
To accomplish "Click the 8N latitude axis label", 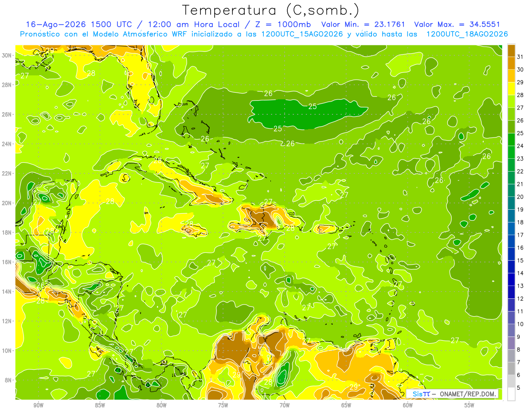I will 8,380.
